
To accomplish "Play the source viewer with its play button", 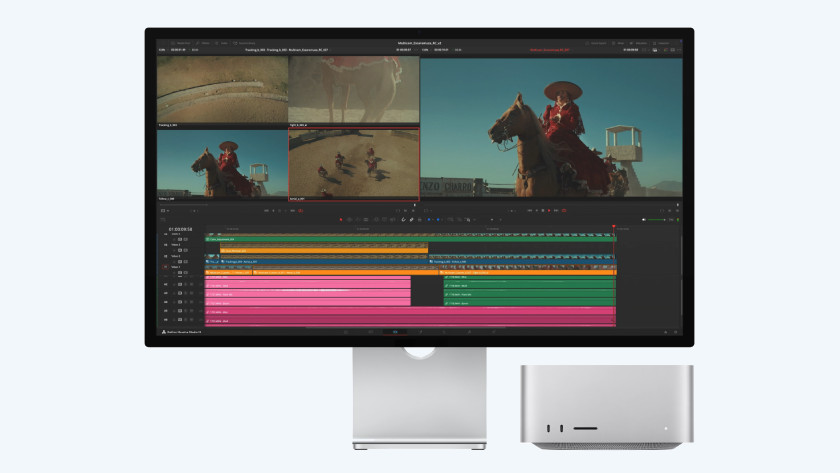I will coord(286,211).
